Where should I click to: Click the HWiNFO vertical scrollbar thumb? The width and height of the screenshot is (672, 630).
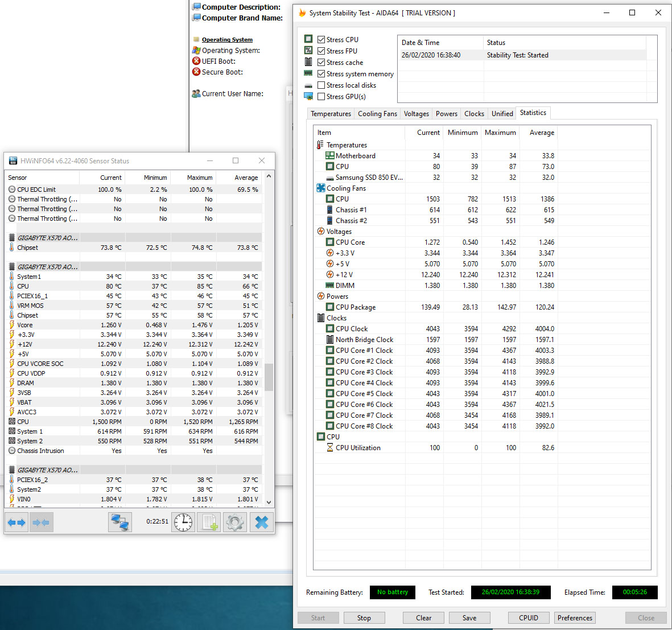pyautogui.click(x=269, y=377)
